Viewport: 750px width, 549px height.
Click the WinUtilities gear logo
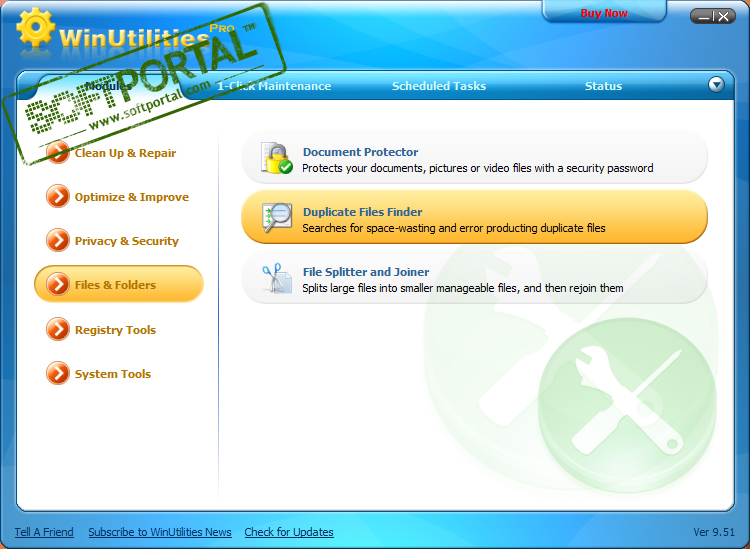[x=35, y=27]
